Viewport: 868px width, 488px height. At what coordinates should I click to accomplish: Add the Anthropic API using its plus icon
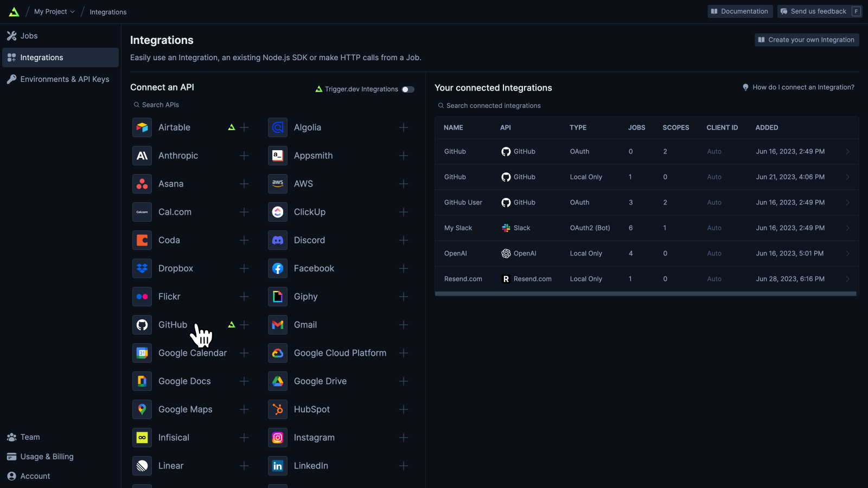pyautogui.click(x=244, y=156)
